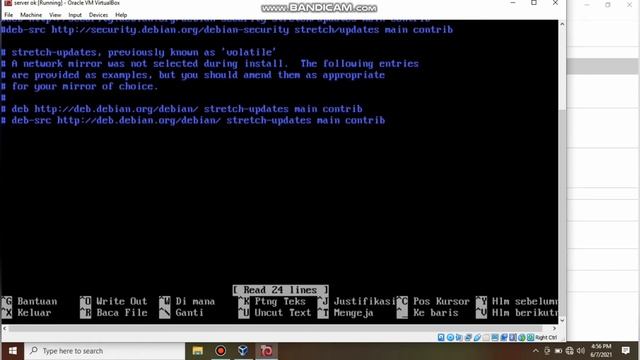This screenshot has height=360, width=640.
Task: Click the display settings status icon
Action: click(x=495, y=338)
